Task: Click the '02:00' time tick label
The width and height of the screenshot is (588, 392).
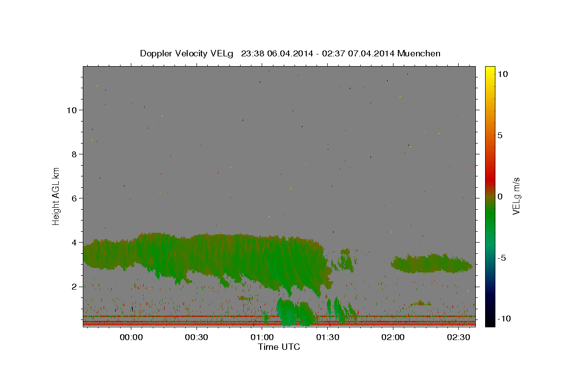Action: coord(393,338)
